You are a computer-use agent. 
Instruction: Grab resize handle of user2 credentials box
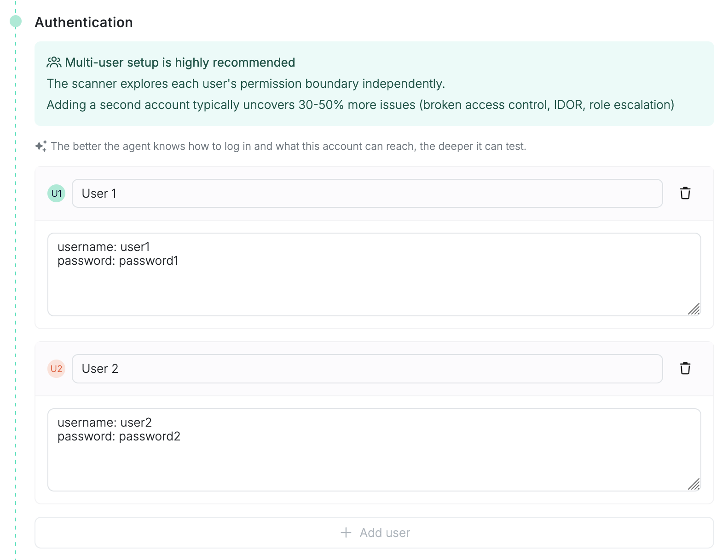[x=694, y=484]
